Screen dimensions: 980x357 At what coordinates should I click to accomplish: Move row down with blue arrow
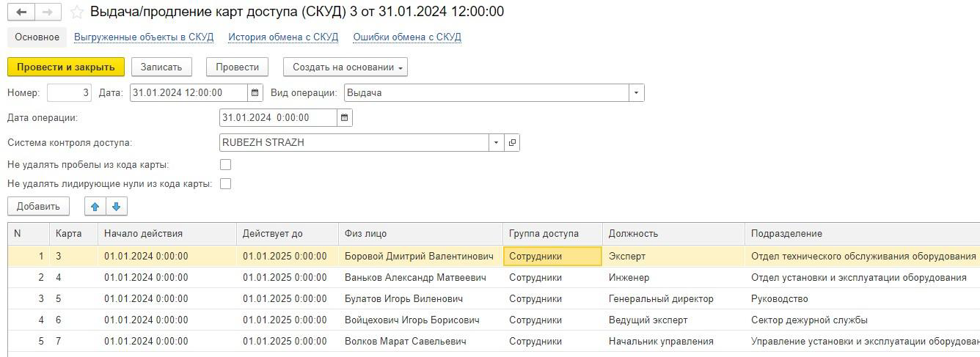tap(116, 207)
